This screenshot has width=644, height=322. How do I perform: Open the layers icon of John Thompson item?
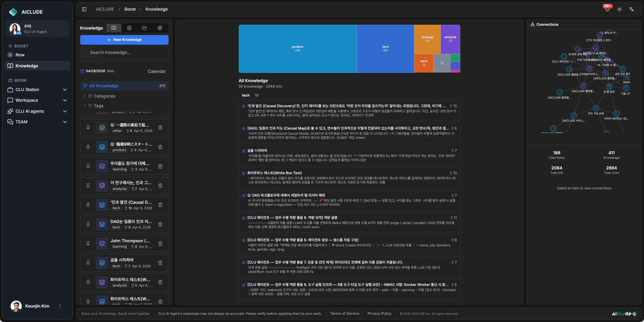tap(102, 244)
